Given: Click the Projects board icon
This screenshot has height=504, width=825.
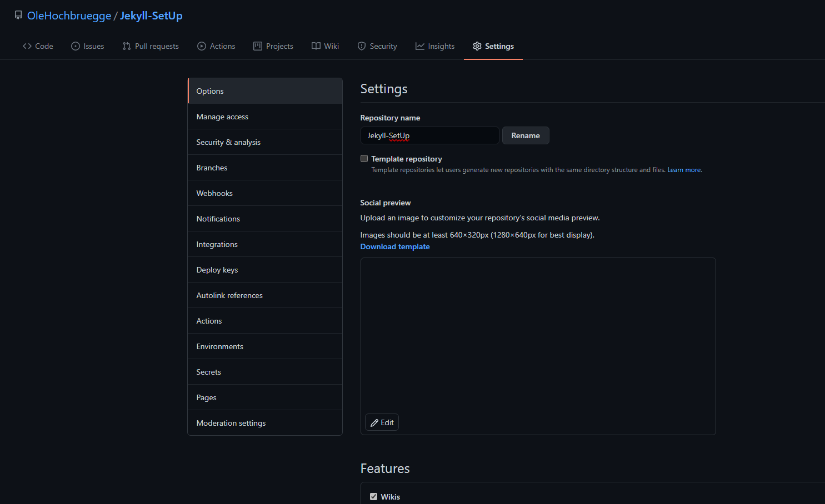Looking at the screenshot, I should tap(258, 46).
